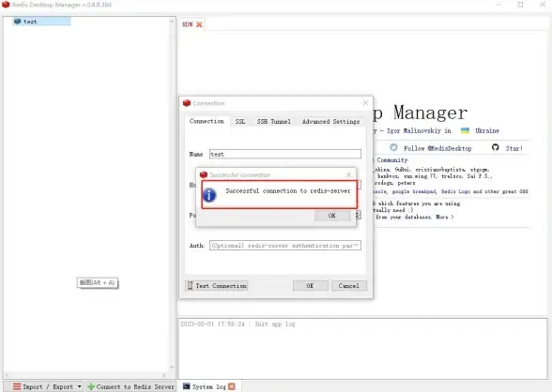Click the Test Connection button

[217, 285]
